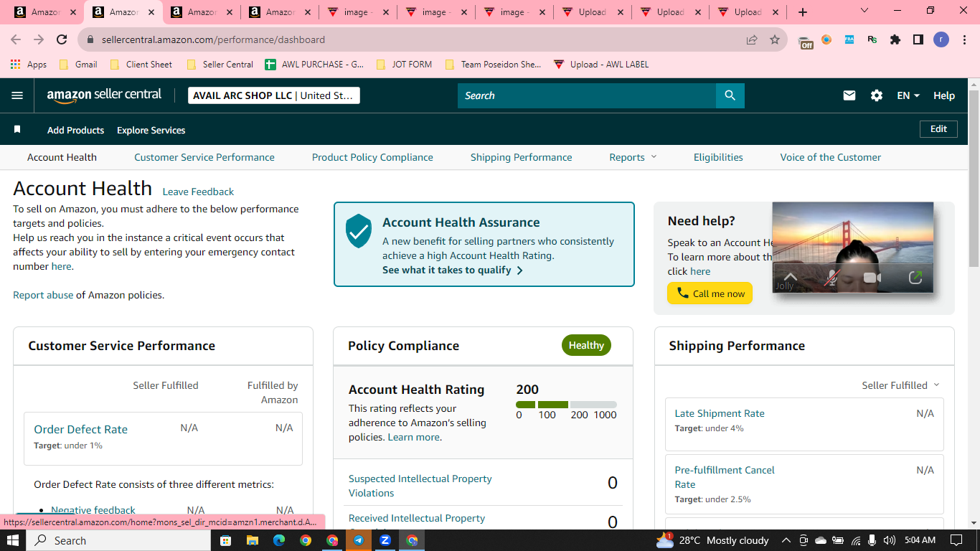This screenshot has width=980, height=551.
Task: Open the Extensions puzzle piece menu
Action: 895,39
